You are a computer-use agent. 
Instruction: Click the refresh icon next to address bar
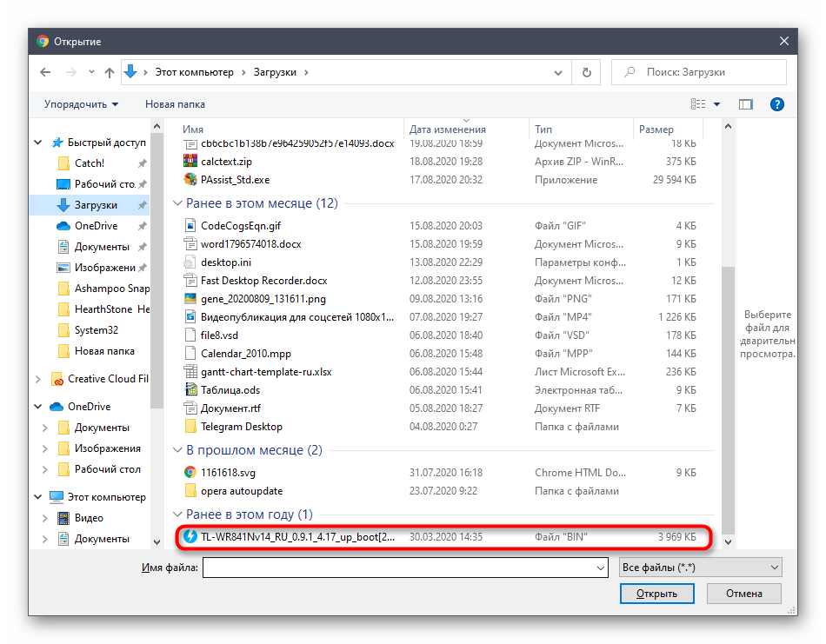pos(586,73)
